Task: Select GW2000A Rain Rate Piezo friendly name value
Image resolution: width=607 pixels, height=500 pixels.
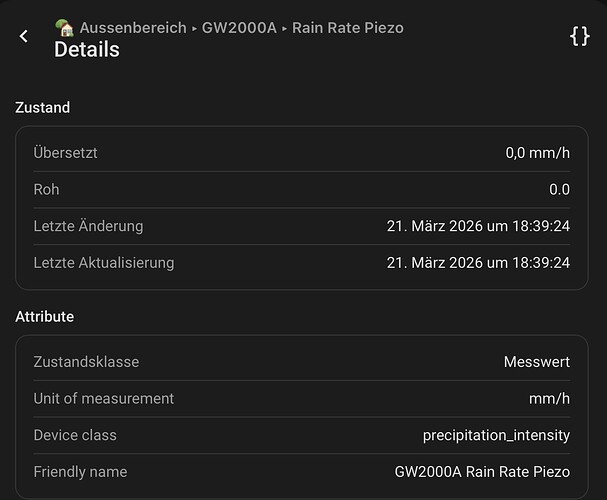Action: tap(482, 472)
